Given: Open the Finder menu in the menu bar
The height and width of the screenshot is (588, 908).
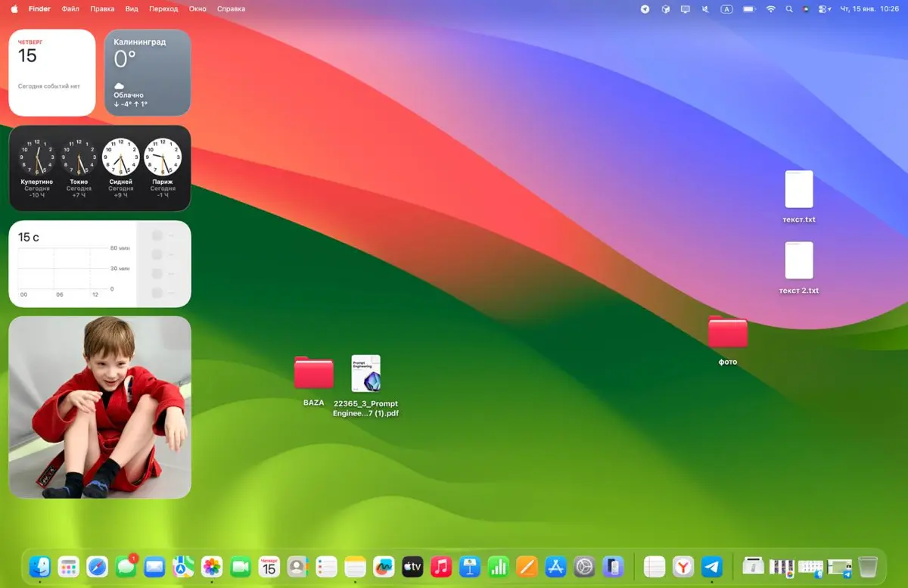Looking at the screenshot, I should coord(39,9).
